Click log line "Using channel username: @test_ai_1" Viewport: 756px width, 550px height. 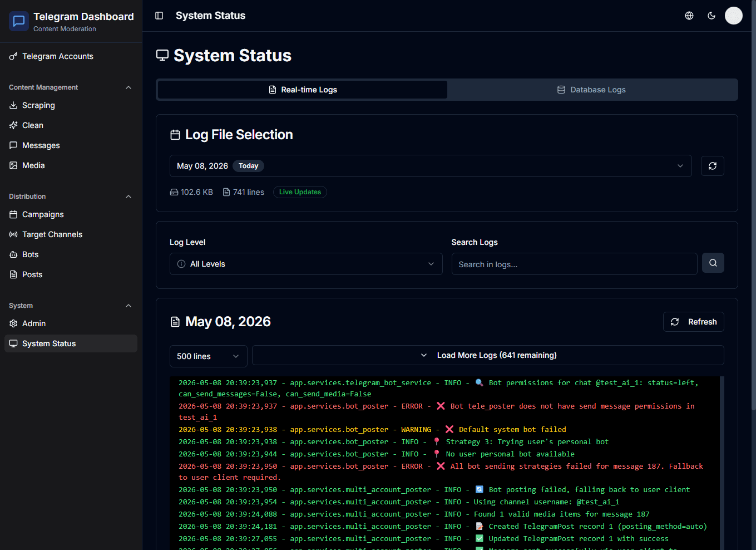[399, 502]
